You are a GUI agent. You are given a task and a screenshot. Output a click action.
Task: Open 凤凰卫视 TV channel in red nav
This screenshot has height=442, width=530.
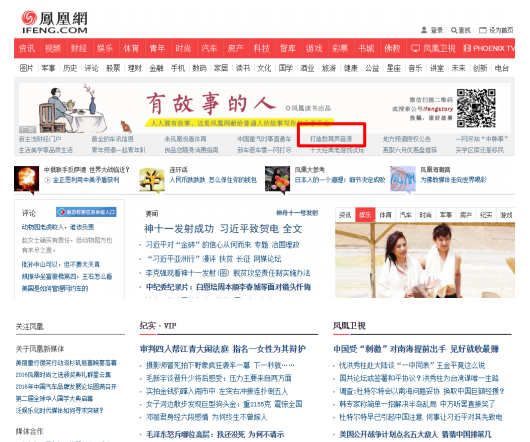tap(433, 48)
